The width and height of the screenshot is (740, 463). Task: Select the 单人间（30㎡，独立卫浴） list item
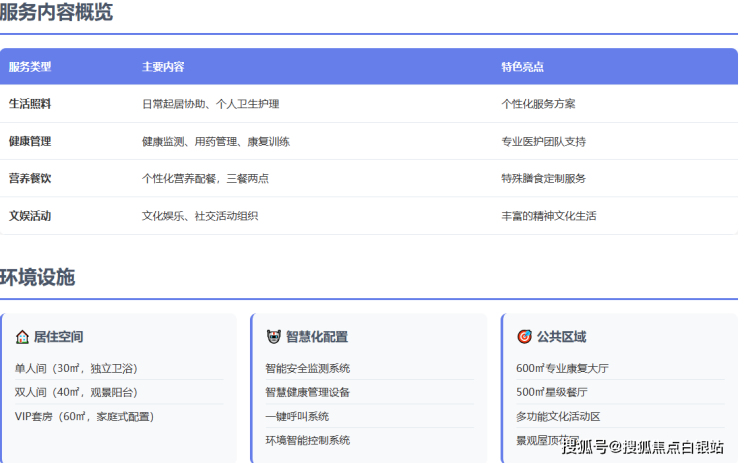76,369
